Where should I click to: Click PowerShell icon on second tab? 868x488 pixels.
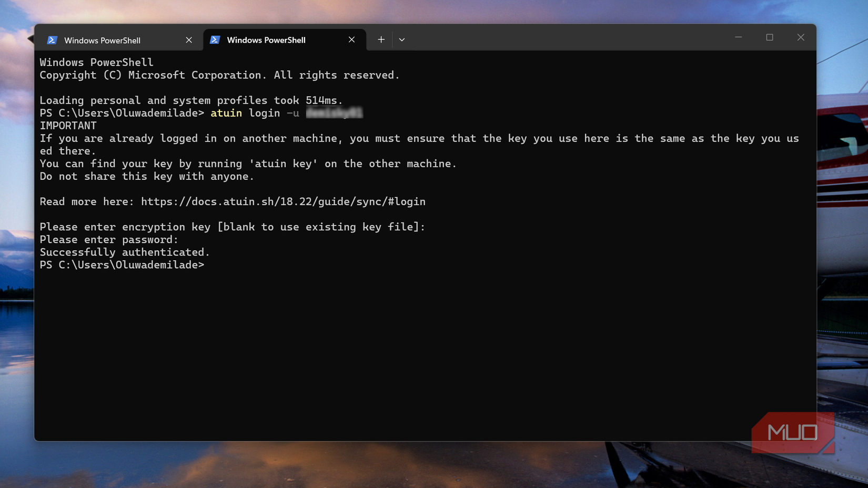coord(215,40)
